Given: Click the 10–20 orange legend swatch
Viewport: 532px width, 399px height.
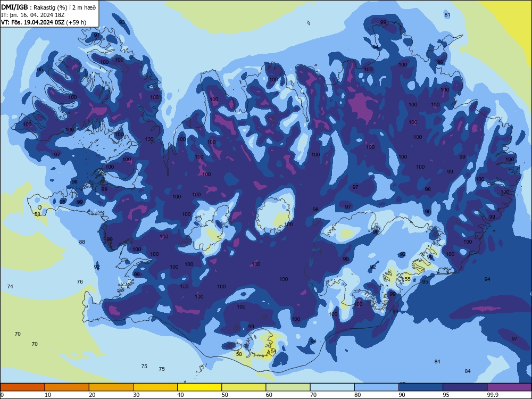Looking at the screenshot, I should point(67,387).
